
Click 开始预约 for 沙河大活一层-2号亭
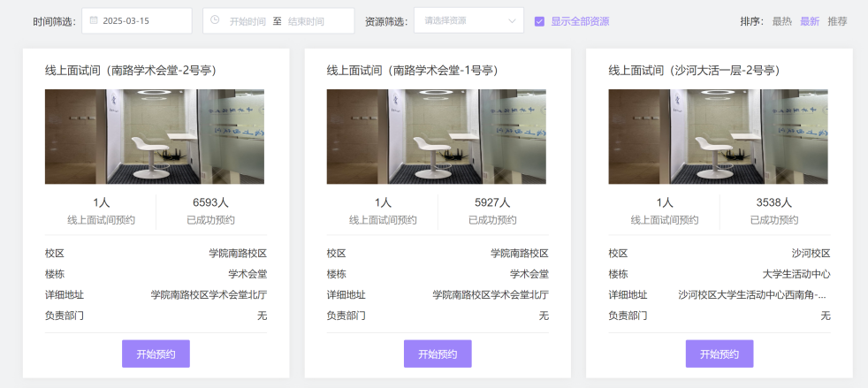720,354
